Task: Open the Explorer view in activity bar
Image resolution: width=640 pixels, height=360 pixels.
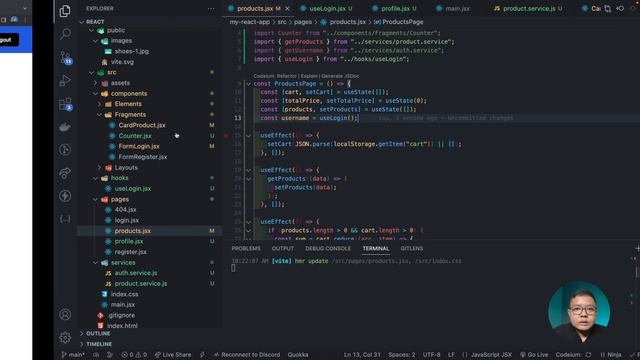Action: coord(65,11)
